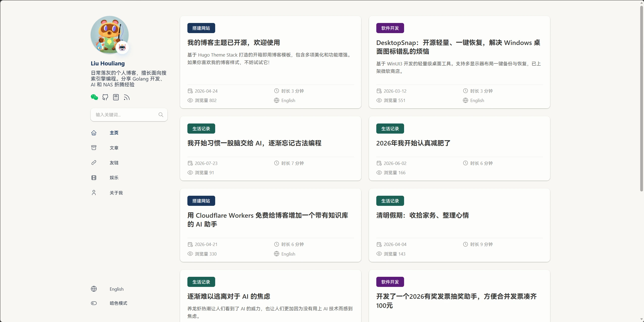Click the search magnifier icon
Screen dimensions: 644x322
coord(161,115)
